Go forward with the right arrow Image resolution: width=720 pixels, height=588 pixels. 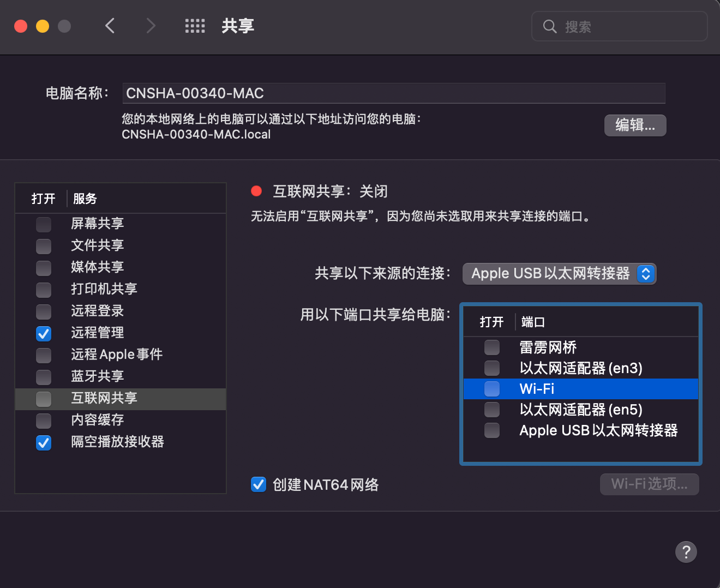(x=151, y=26)
